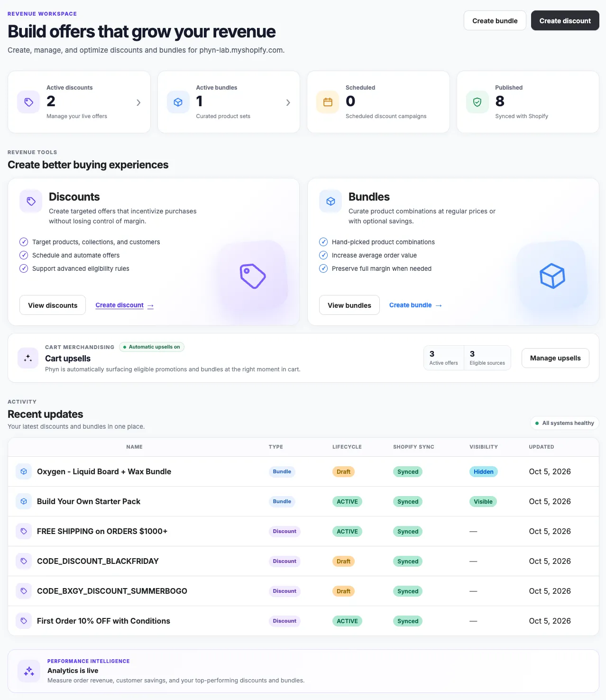
Task: Click Discount type badge in SUMMERBOGO row
Action: [285, 591]
